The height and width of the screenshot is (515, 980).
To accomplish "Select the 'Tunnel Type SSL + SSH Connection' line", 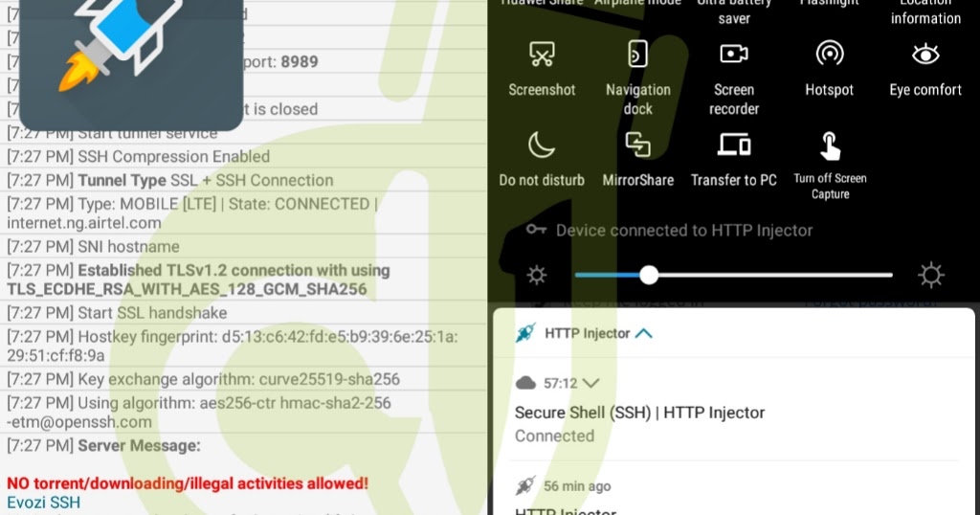I will coord(170,181).
